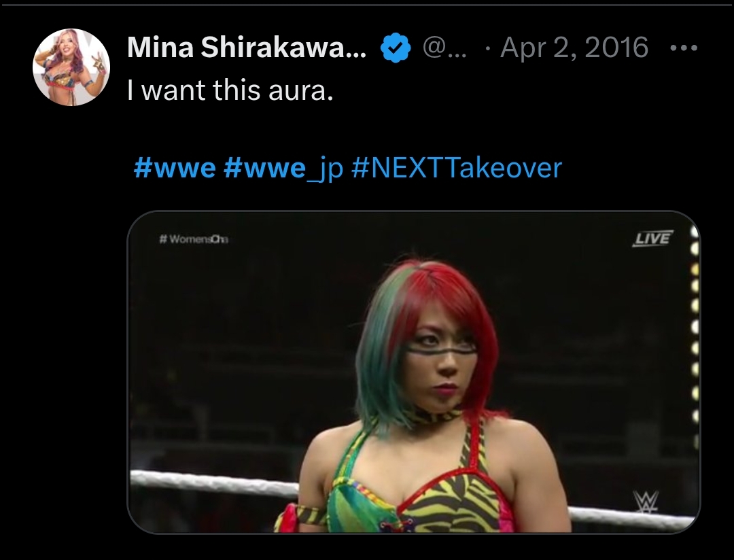Open the Apr 2, 2016 timestamp

pos(574,48)
